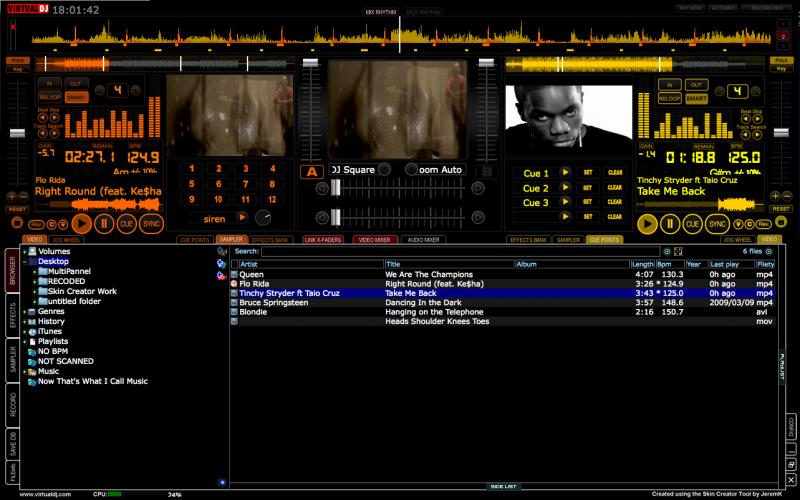Image resolution: width=800 pixels, height=500 pixels.
Task: Set the Cue 2 point
Action: pyautogui.click(x=588, y=188)
